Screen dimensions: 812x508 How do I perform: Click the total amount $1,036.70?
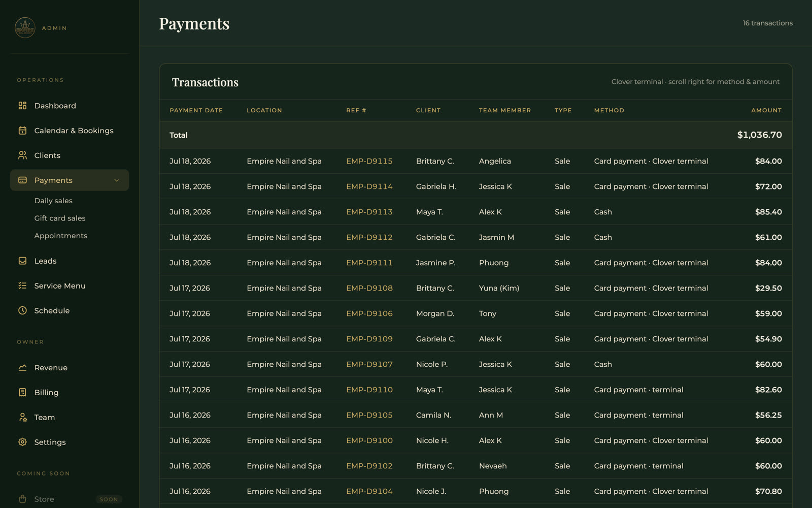pos(759,135)
